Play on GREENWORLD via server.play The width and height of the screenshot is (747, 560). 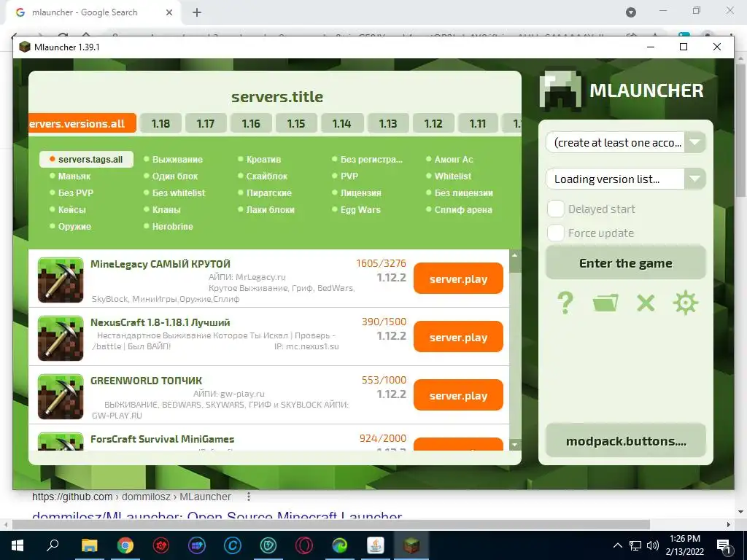click(x=458, y=395)
